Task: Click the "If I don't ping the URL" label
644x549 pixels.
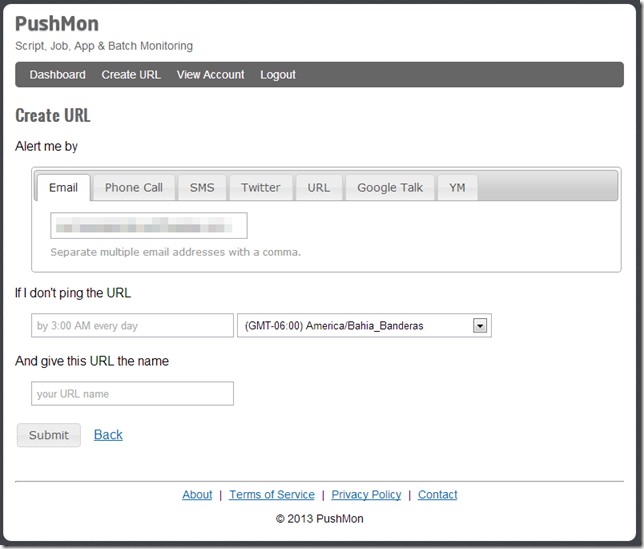Action: click(x=73, y=293)
